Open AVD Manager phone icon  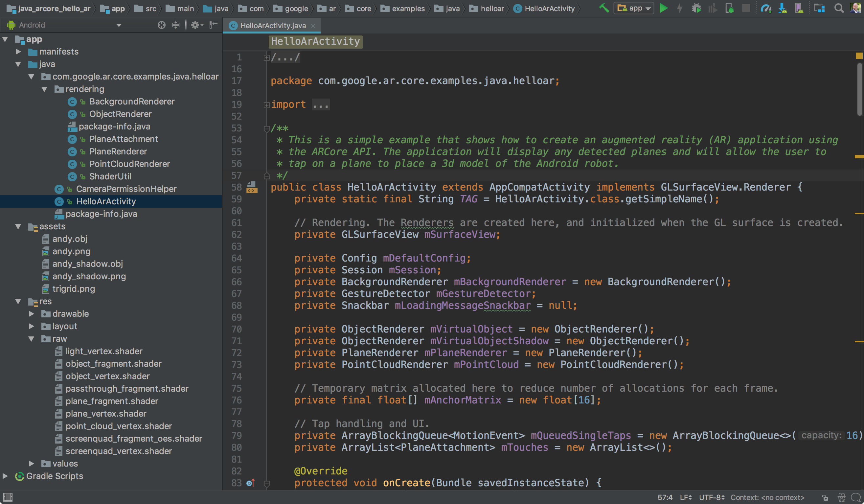point(799,8)
